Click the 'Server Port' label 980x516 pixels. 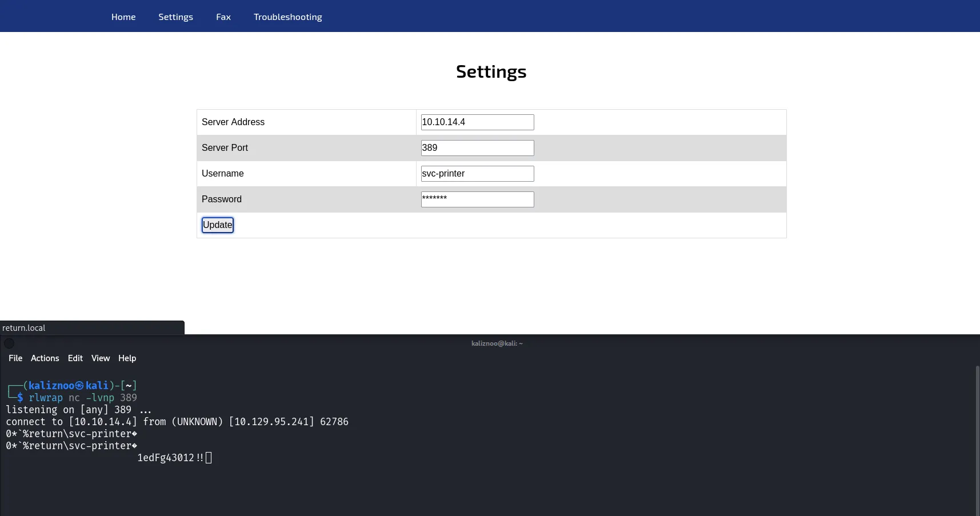(x=225, y=148)
